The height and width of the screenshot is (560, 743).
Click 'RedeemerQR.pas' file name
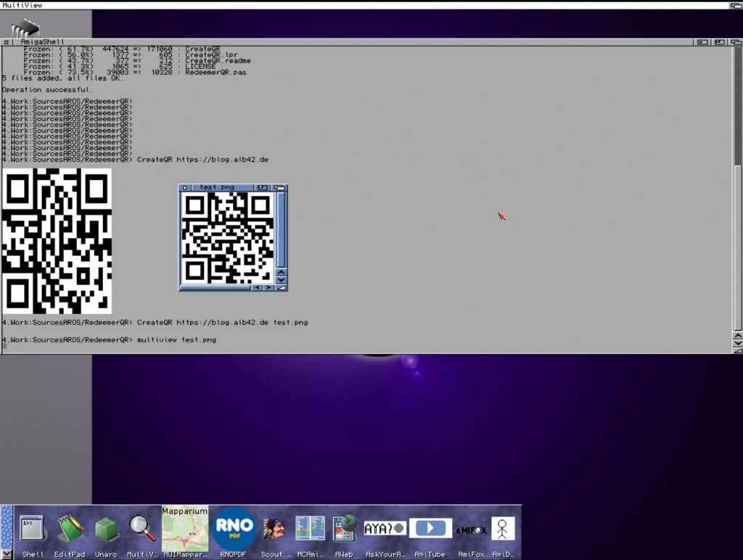[215, 73]
